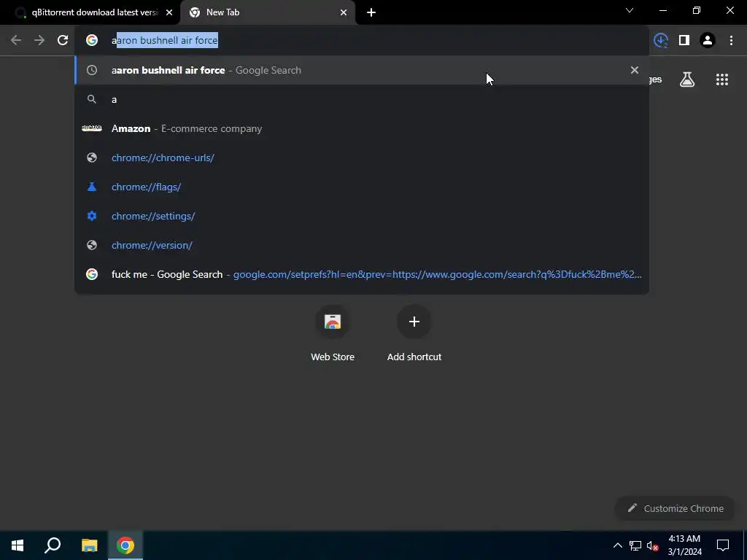Open the Windows Start menu
This screenshot has height=560, width=747.
[x=18, y=545]
